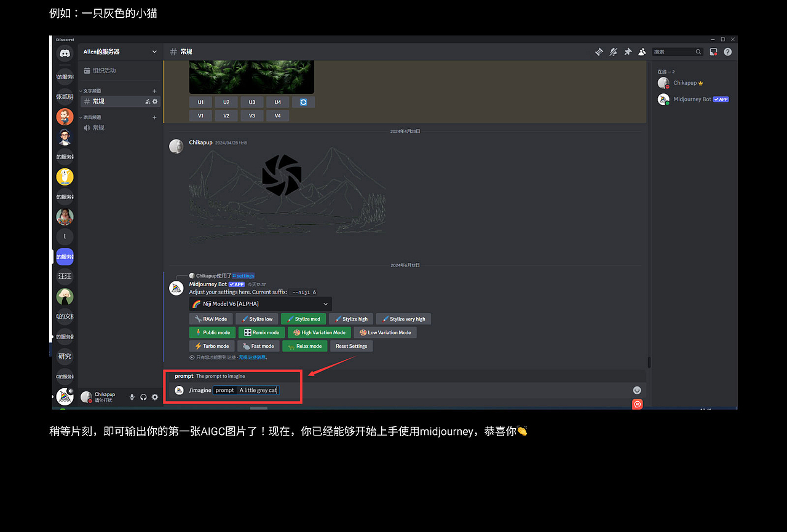Image resolution: width=787 pixels, height=532 pixels.
Task: Mute notifications using the crossed bell icon
Action: coord(613,52)
